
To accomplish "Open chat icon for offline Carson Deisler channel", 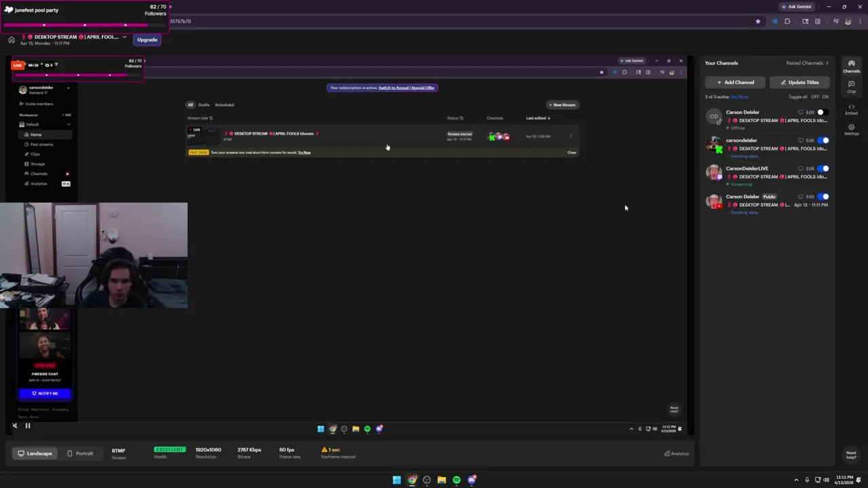I will [x=800, y=113].
